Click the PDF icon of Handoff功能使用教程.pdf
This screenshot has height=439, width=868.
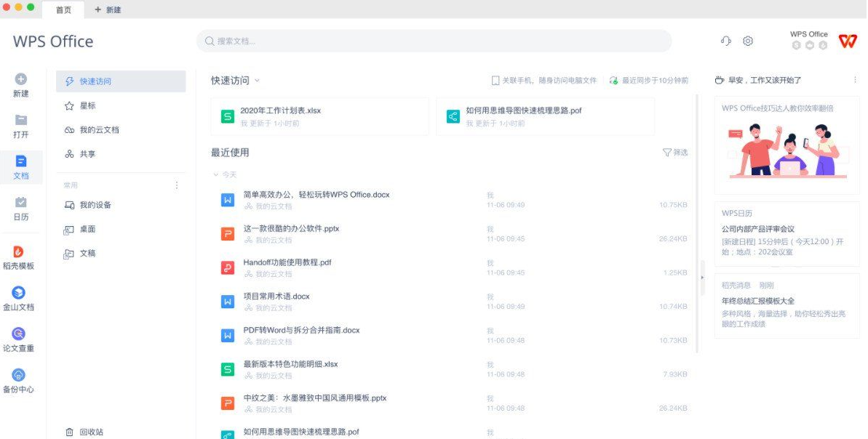[228, 267]
